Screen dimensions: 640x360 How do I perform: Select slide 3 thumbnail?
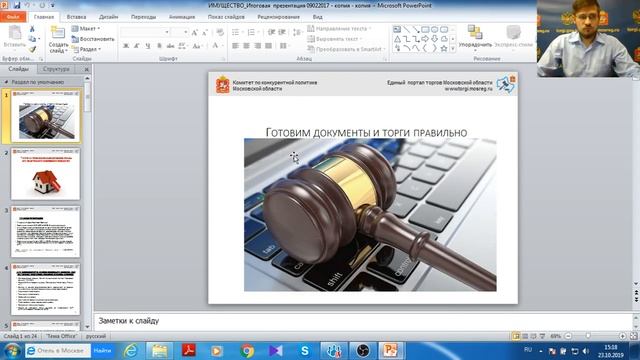click(45, 232)
